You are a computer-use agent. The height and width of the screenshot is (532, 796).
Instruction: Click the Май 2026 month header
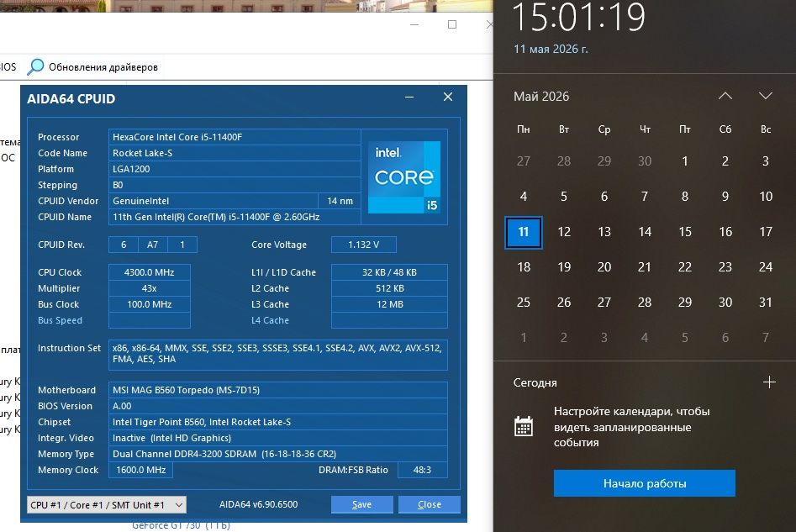pos(541,97)
